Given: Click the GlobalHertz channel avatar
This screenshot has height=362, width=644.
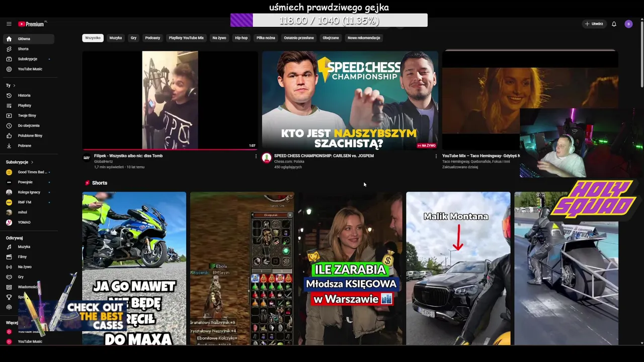Looking at the screenshot, I should 87,158.
